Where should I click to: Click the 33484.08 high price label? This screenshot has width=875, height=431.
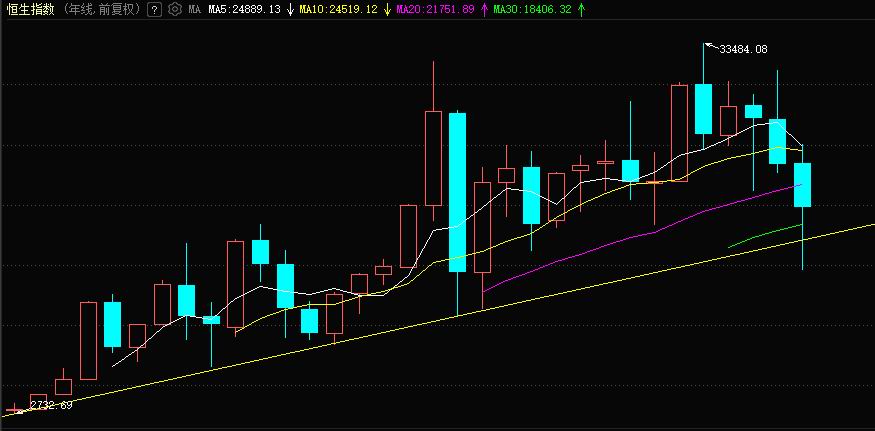[x=743, y=49]
